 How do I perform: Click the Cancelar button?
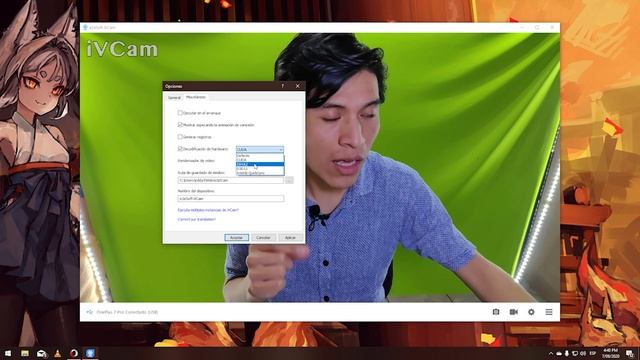click(263, 237)
